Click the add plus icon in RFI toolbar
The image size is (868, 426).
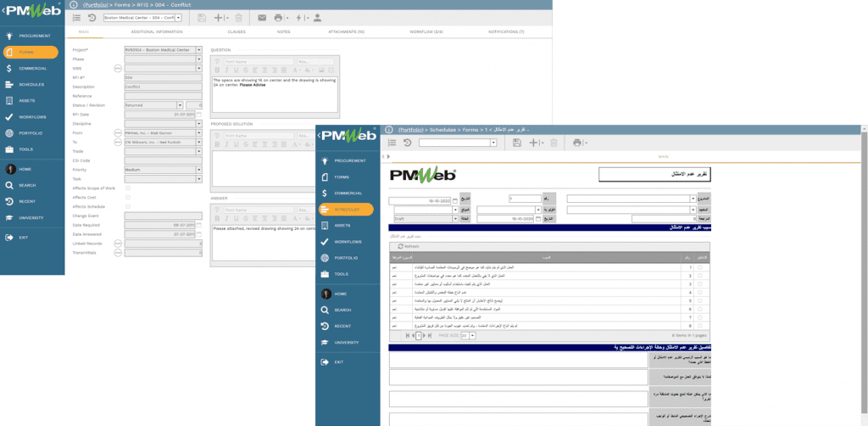tap(218, 18)
